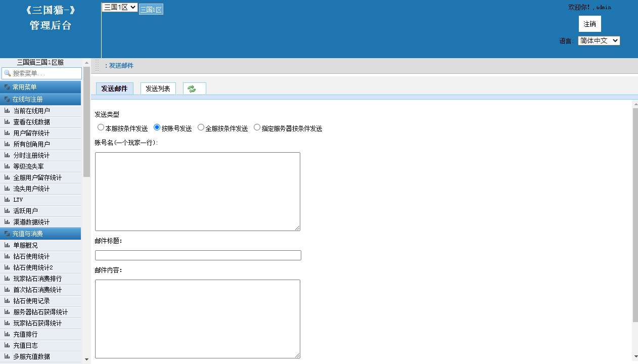638x364 pixels.
Task: Open the 三国1区 server dropdown
Action: 119,7
